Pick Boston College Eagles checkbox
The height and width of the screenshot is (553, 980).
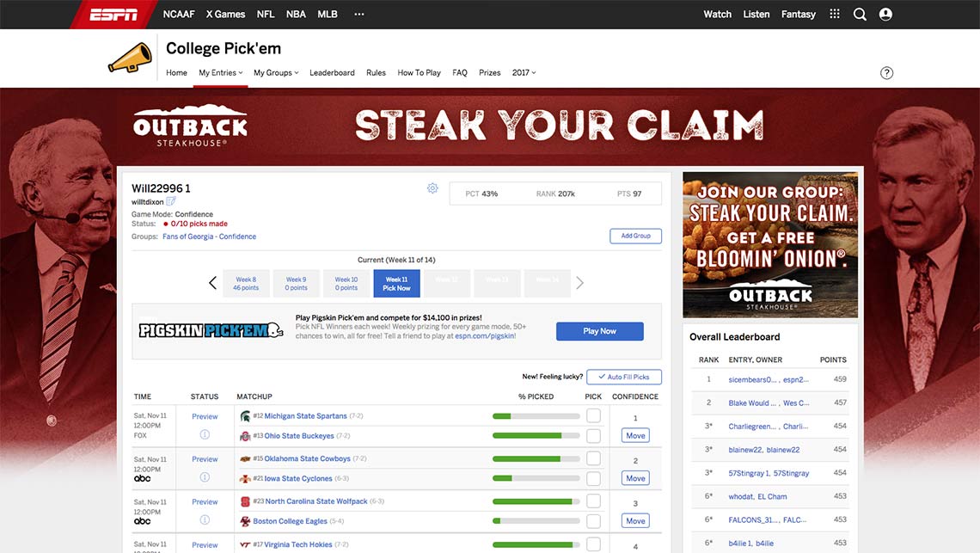click(594, 520)
